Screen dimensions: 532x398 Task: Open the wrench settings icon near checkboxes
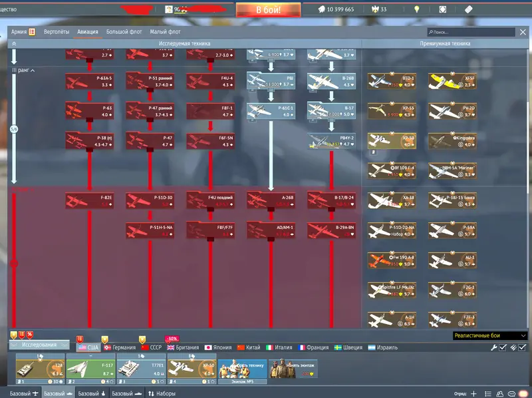point(493,347)
